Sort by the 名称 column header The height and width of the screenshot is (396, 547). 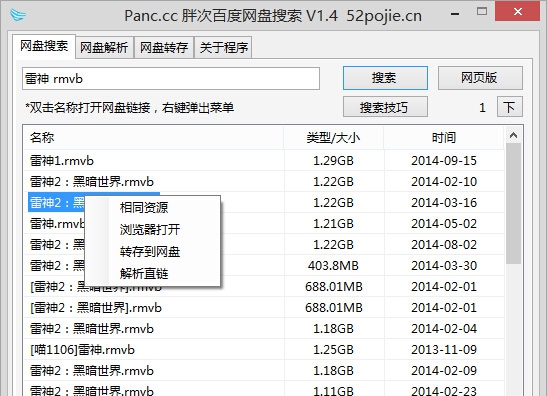(x=153, y=138)
